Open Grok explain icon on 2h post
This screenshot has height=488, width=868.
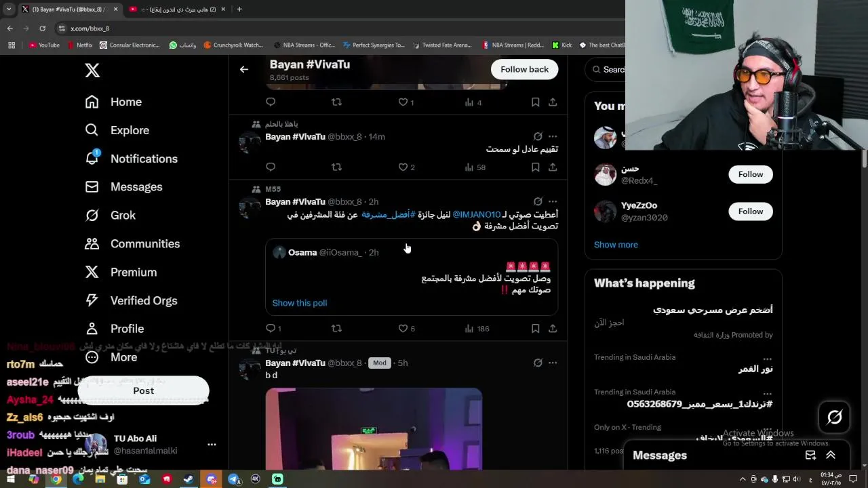tap(538, 201)
